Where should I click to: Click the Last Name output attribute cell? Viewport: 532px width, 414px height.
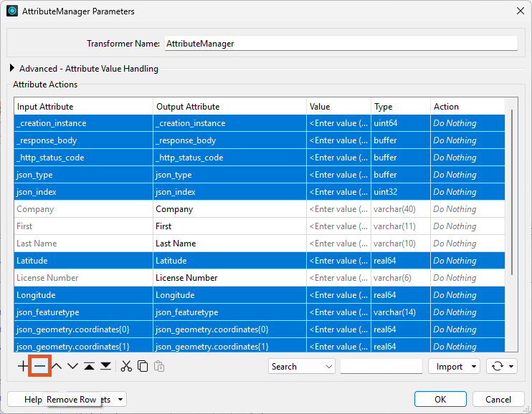(229, 244)
